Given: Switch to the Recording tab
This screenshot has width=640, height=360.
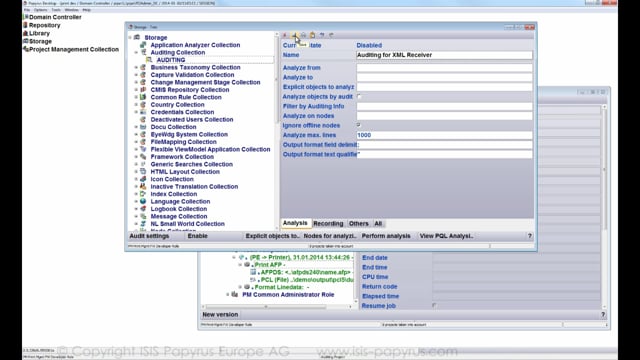Looking at the screenshot, I should [328, 224].
